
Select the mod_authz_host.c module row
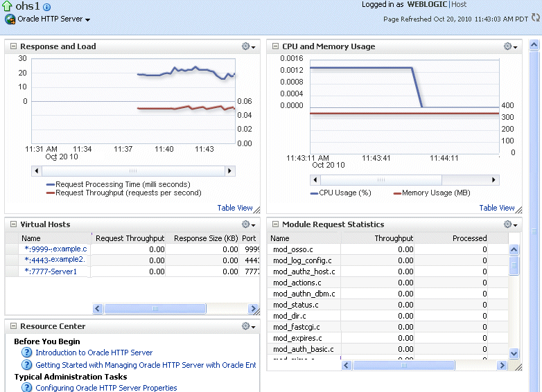388,271
